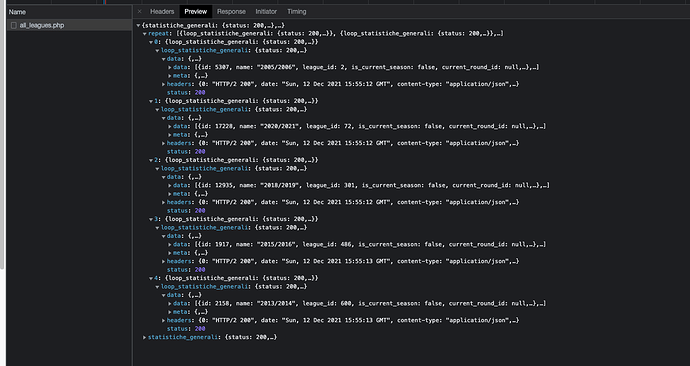Switch to the Preview tab
690x366 pixels.
pos(195,11)
